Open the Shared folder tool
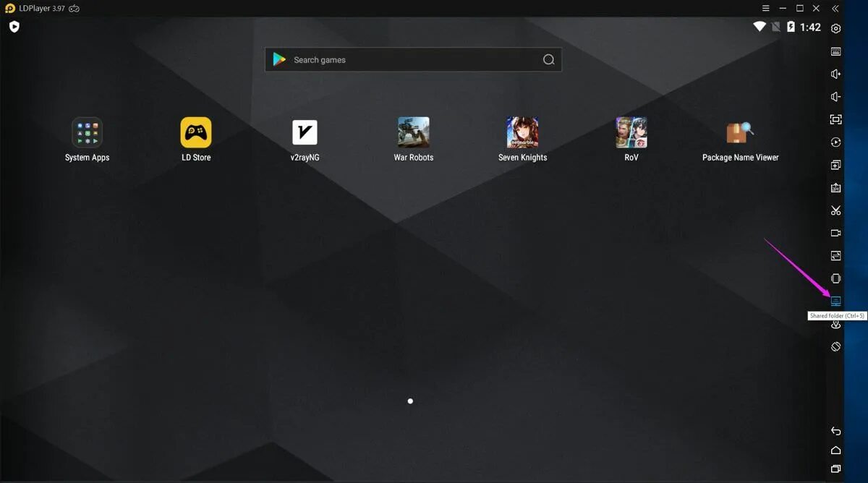The image size is (868, 483). click(835, 300)
